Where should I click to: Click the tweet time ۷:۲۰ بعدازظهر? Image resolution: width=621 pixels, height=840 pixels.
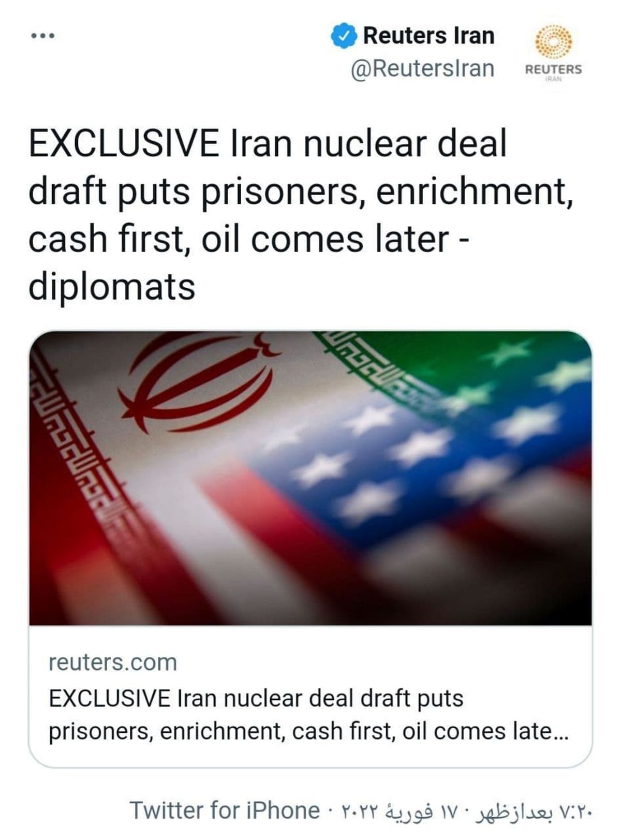(x=533, y=810)
